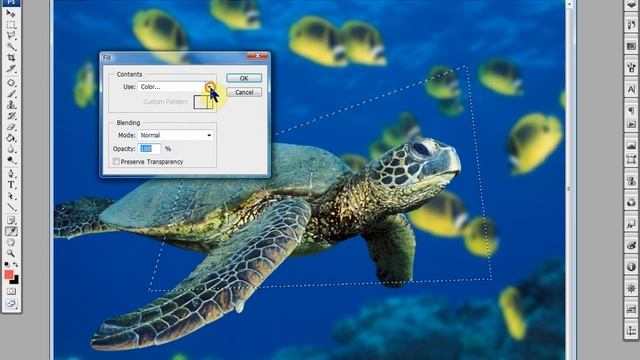Open the red foreground color swatch
640x360 pixels.
[9, 274]
